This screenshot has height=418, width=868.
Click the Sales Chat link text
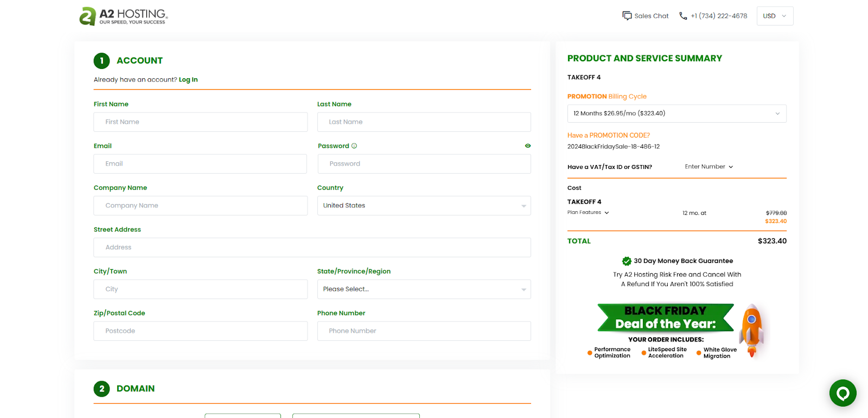[x=652, y=16]
